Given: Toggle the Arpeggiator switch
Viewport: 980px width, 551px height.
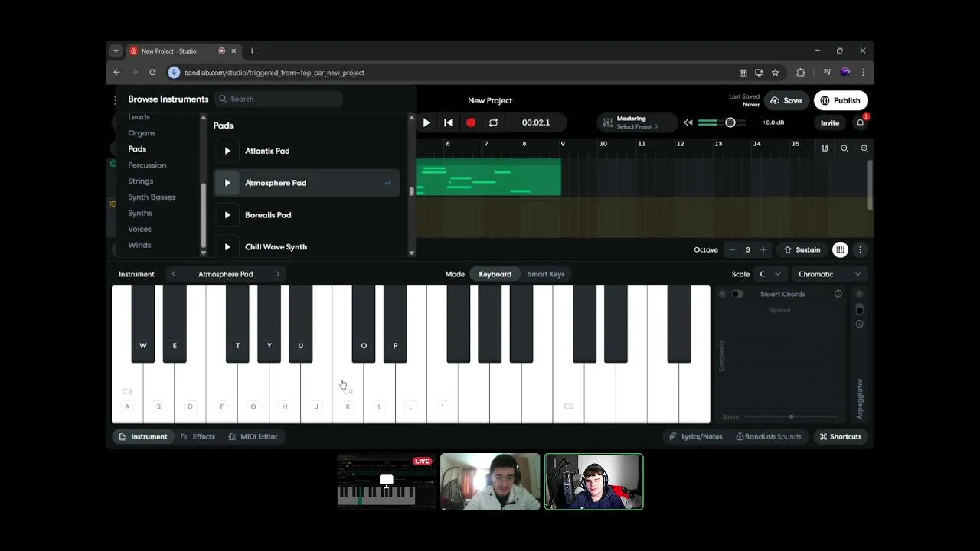Looking at the screenshot, I should pyautogui.click(x=859, y=309).
